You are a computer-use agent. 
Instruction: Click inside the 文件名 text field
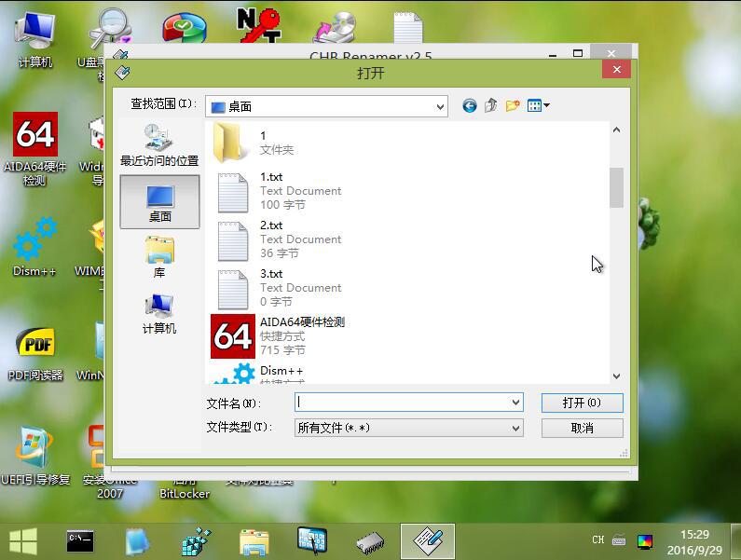coord(401,403)
